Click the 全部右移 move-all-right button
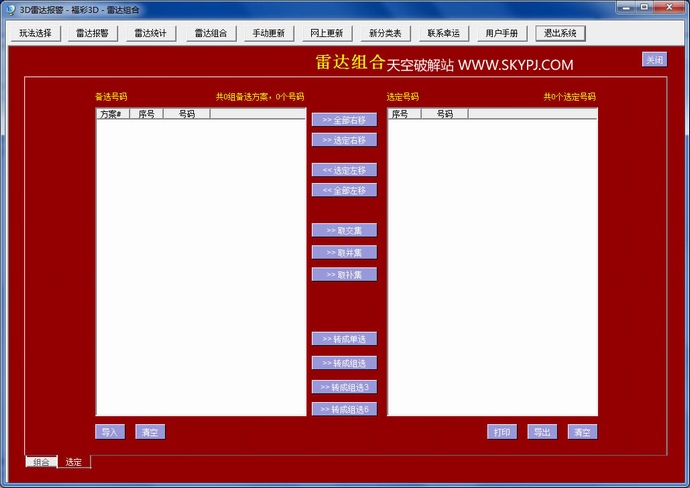The width and height of the screenshot is (690, 488). (344, 120)
